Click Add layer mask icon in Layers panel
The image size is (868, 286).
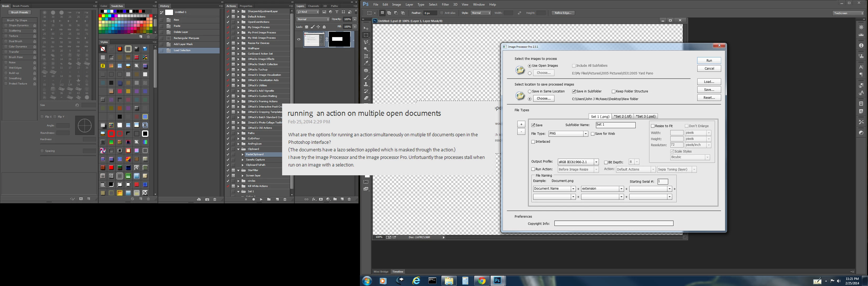tap(321, 199)
